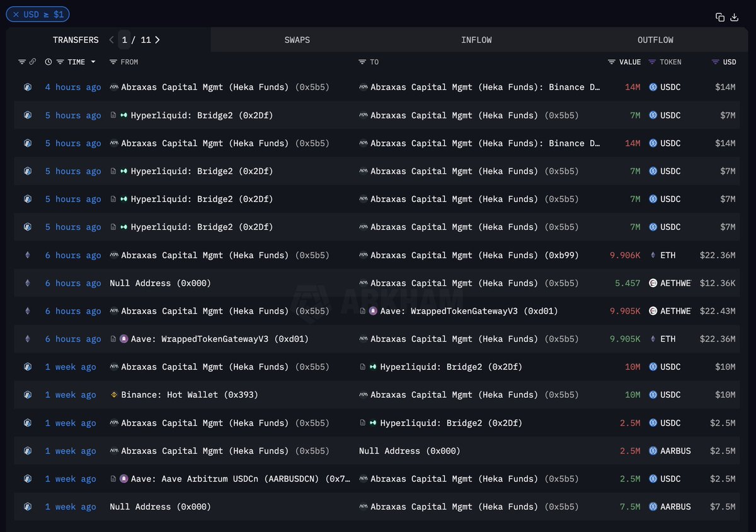Viewport: 756px width, 532px height.
Task: Switch to the SWAPS tab
Action: 297,40
